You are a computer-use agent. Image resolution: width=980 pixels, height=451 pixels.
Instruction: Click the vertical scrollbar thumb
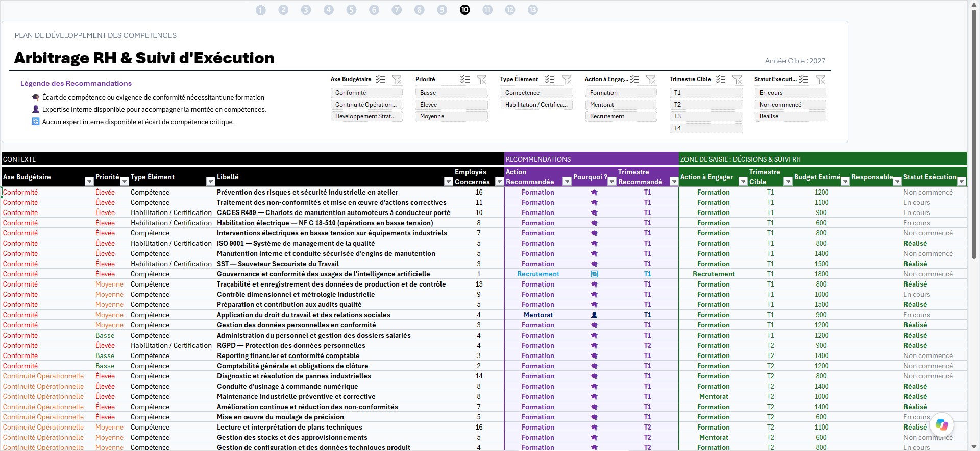click(x=974, y=134)
